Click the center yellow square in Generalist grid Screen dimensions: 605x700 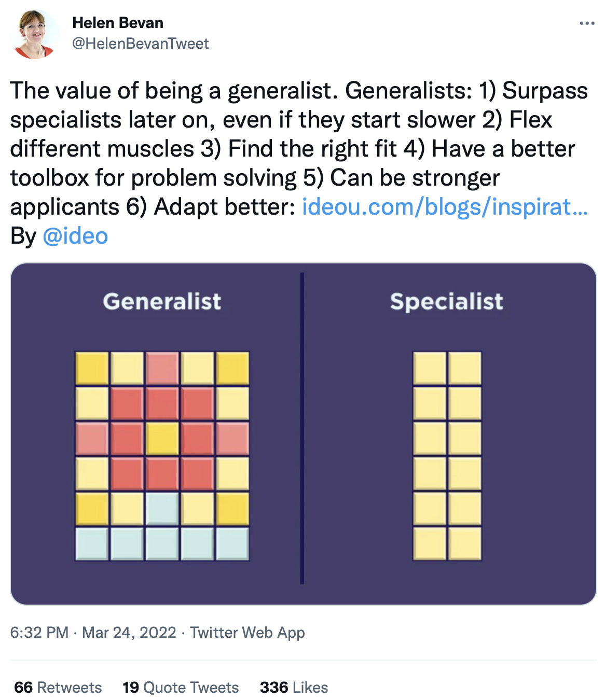coord(162,438)
